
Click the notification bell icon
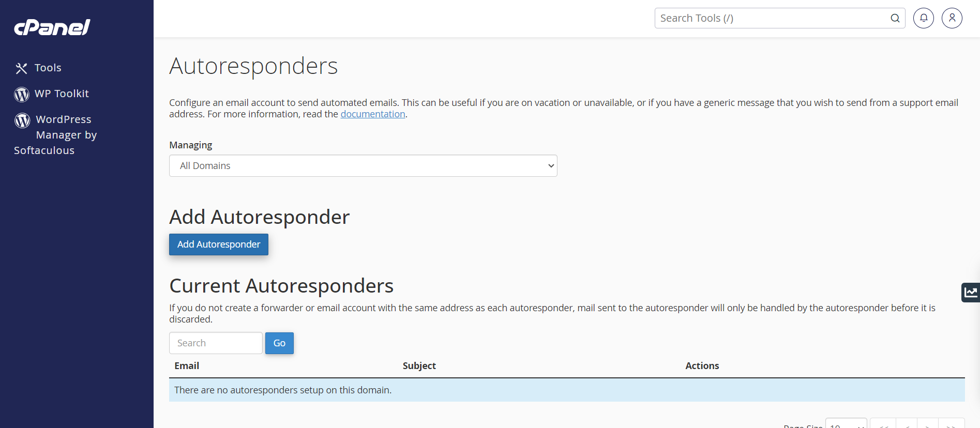click(924, 18)
